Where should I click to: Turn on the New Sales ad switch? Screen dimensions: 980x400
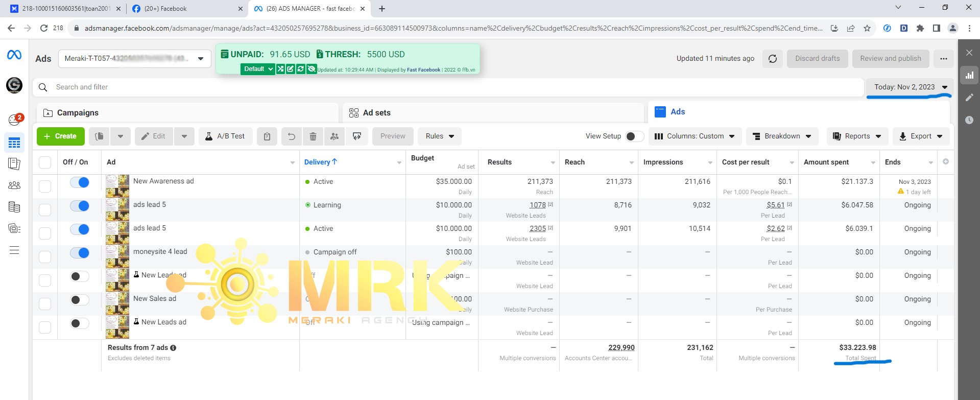(80, 300)
